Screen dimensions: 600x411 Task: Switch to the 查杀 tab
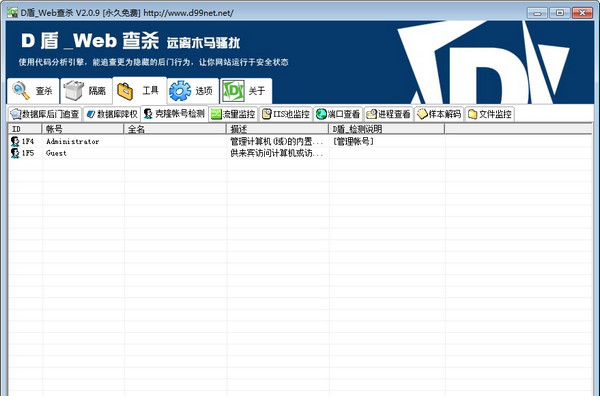point(33,91)
